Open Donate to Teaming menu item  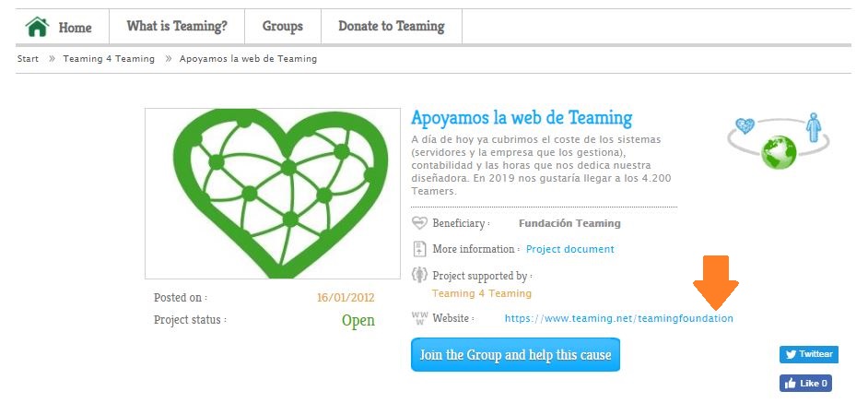[392, 27]
